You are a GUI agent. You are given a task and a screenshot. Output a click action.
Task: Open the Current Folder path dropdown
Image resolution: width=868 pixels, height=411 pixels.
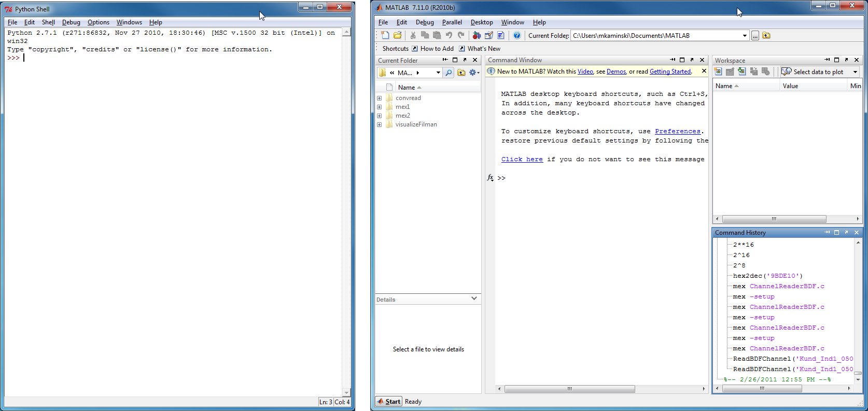click(745, 36)
